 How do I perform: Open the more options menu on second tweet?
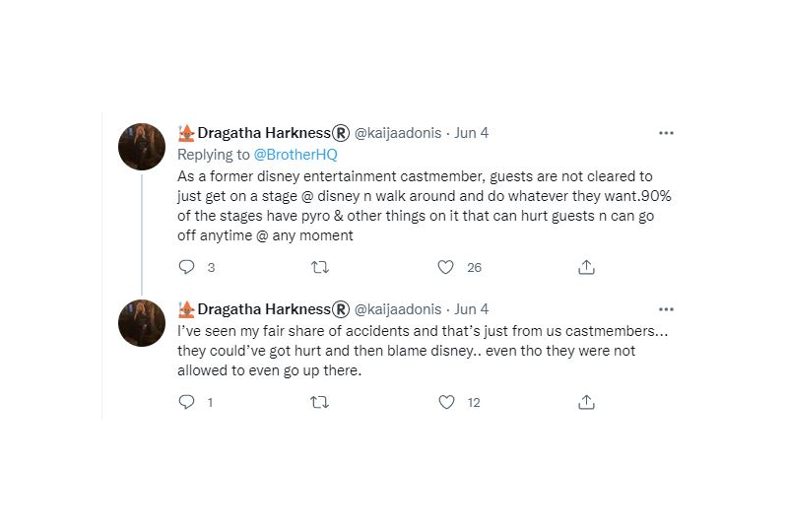(666, 309)
